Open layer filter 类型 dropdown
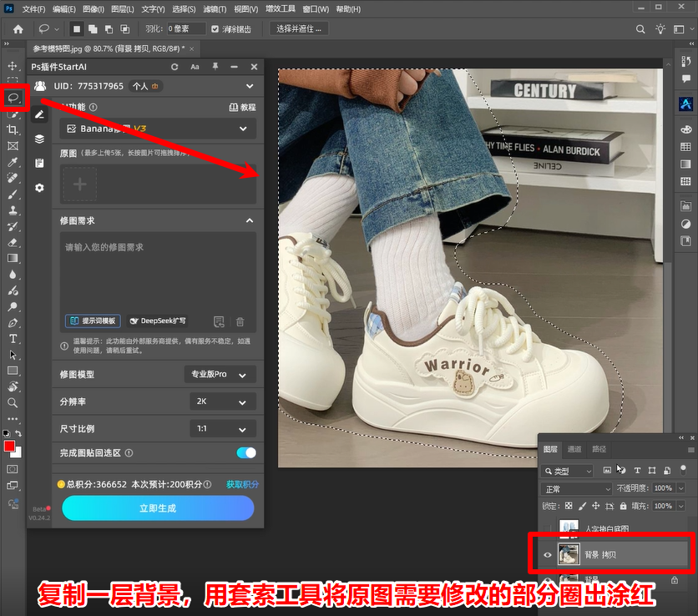The width and height of the screenshot is (698, 616). 568,471
